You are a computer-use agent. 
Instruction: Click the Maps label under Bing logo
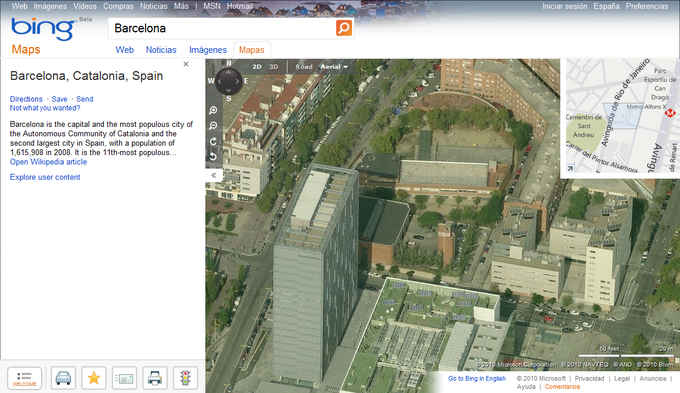coord(26,49)
